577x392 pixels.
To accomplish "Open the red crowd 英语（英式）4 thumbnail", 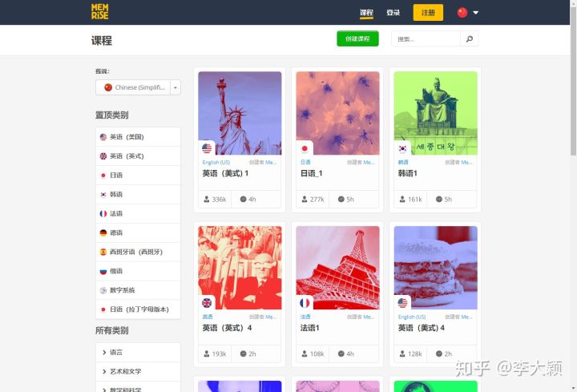I will coord(240,268).
